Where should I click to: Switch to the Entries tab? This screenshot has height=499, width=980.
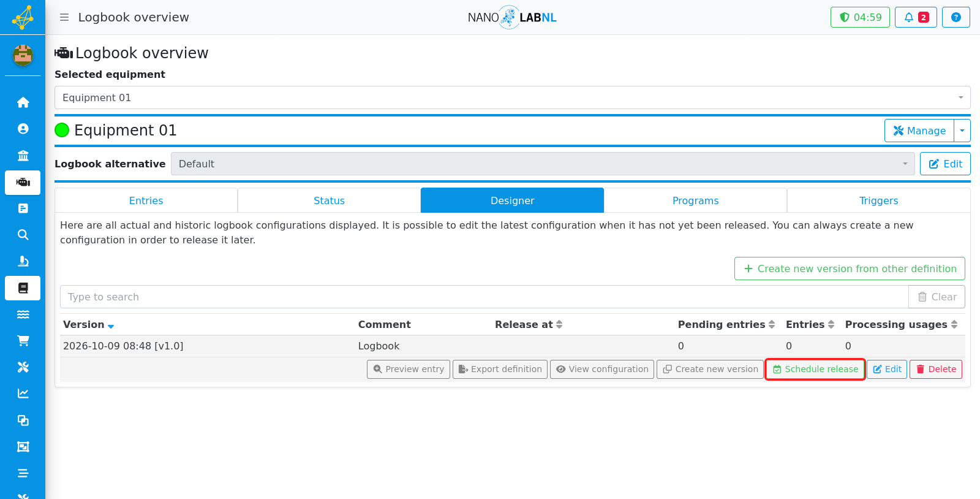click(146, 200)
